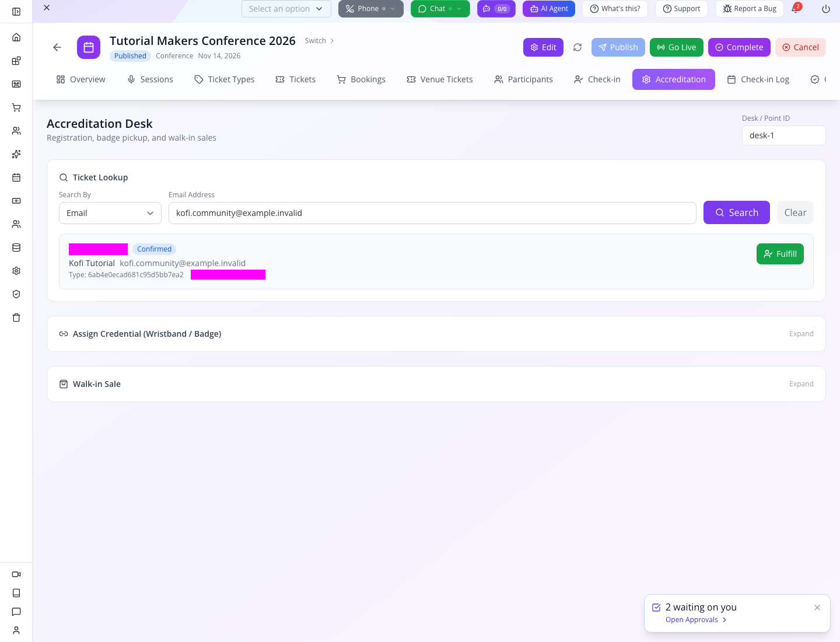Open the Ticket Types tab
Screen dimensions: 840x642
coord(225,79)
